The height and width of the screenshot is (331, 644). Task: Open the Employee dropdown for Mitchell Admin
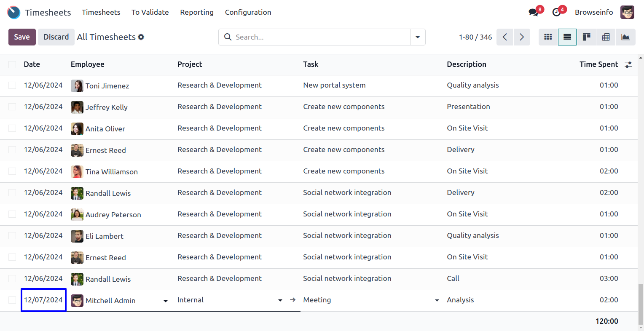coord(166,301)
